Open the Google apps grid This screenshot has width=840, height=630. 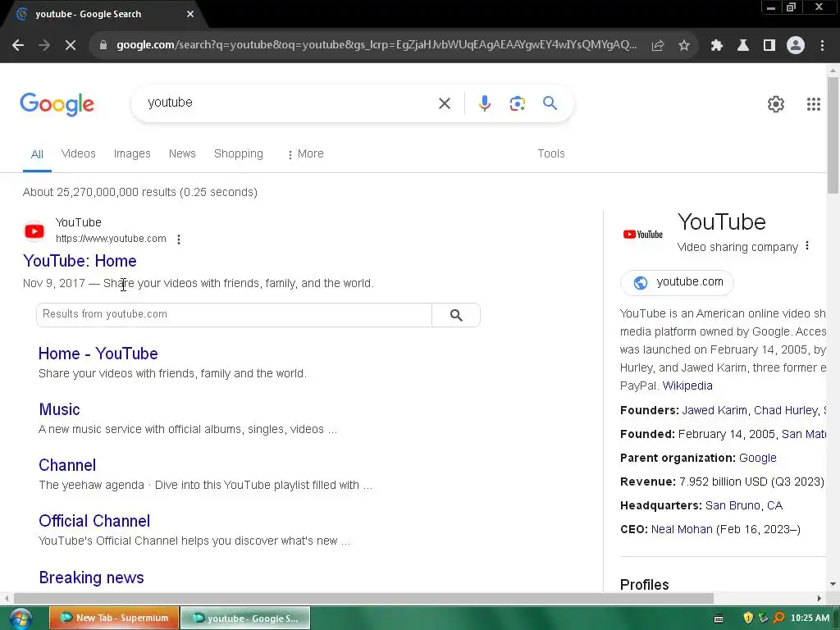pos(814,104)
